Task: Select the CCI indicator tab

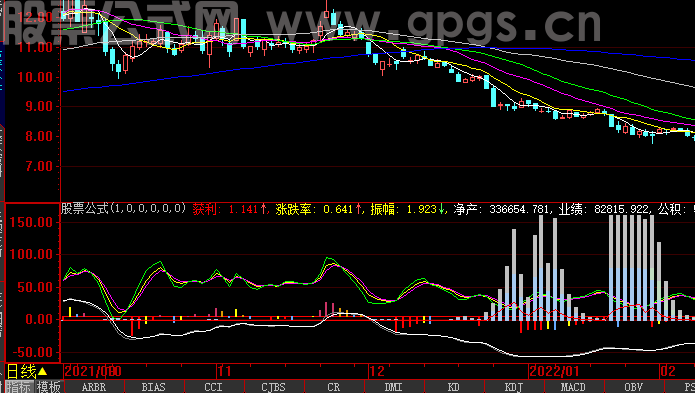Action: click(214, 387)
